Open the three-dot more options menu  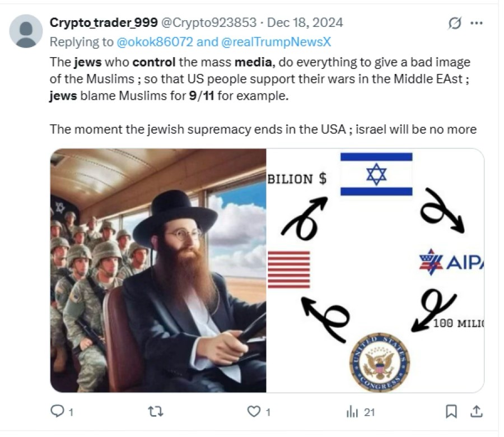coord(477,23)
